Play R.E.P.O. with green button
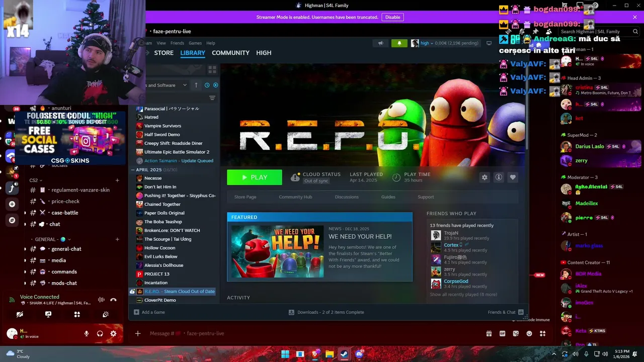644x362 pixels. 255,177
